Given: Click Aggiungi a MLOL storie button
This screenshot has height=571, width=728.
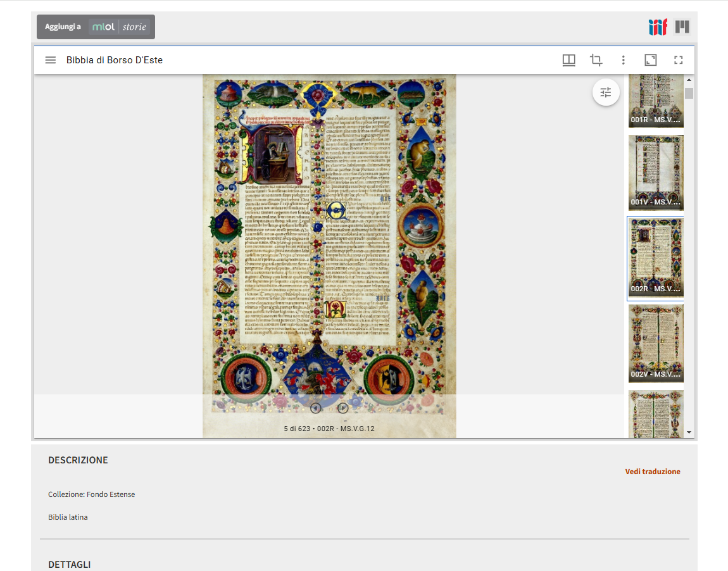Looking at the screenshot, I should coord(96,27).
